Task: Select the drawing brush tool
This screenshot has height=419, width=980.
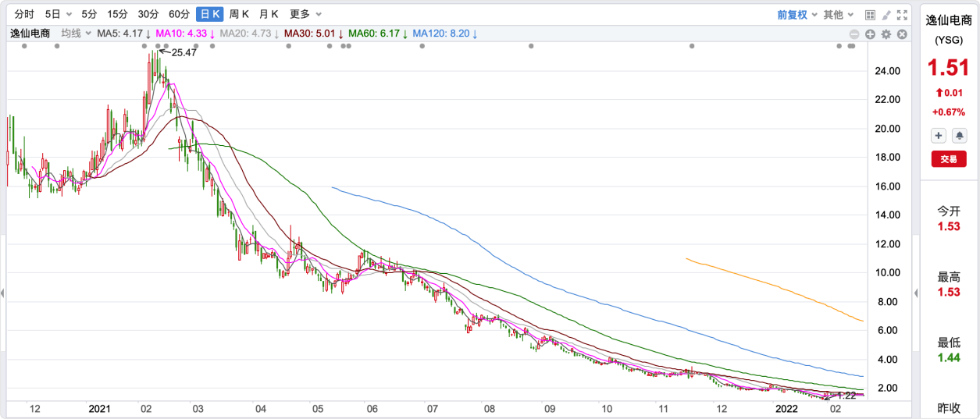Action: tap(886, 14)
